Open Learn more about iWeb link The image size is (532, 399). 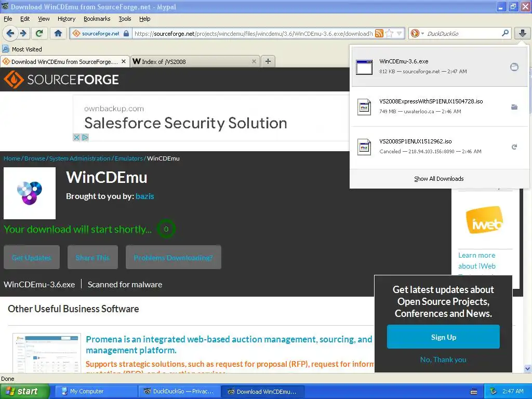(477, 261)
